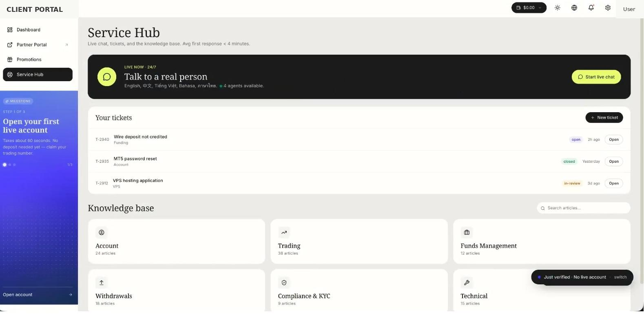Click ticket ID T-2935

coord(102,162)
